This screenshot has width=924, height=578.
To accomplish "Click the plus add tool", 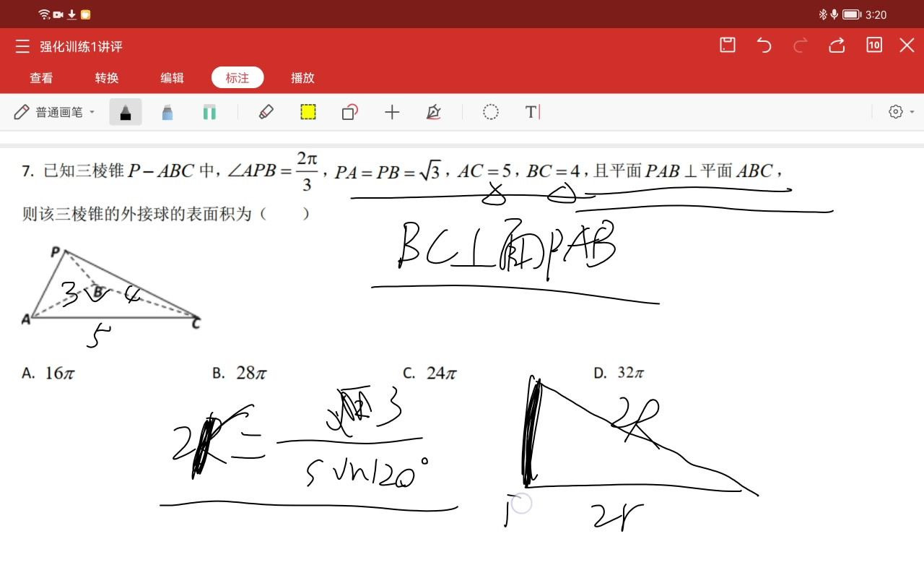I will coord(392,112).
